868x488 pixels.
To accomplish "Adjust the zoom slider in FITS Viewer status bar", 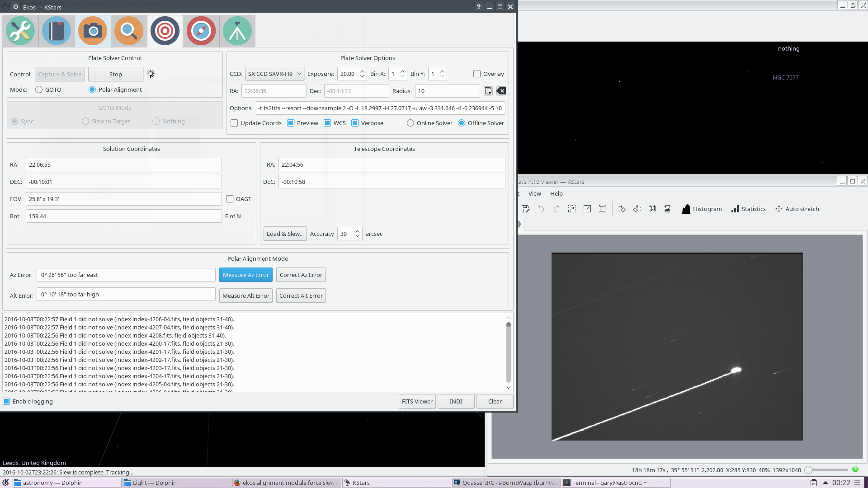I will pos(826,470).
